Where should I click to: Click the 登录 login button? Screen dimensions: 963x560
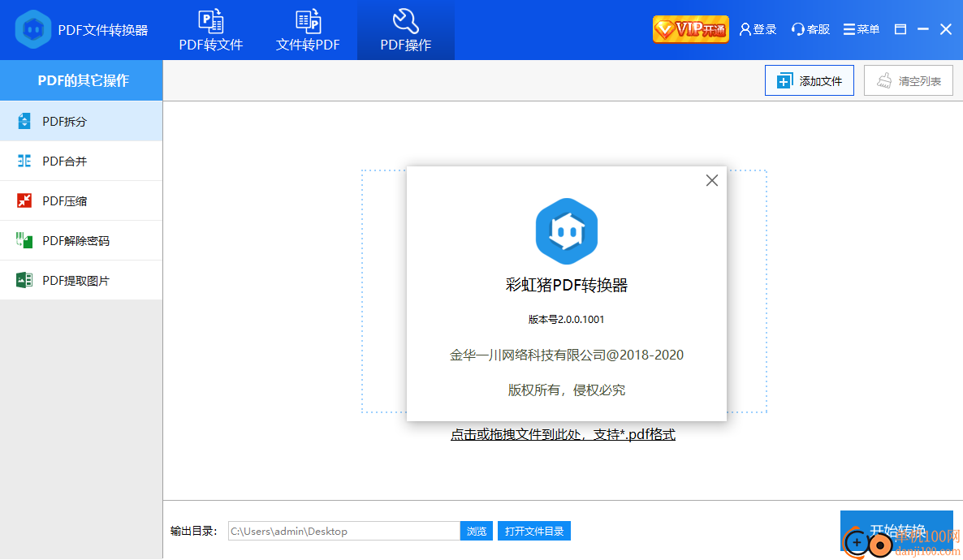pos(758,29)
